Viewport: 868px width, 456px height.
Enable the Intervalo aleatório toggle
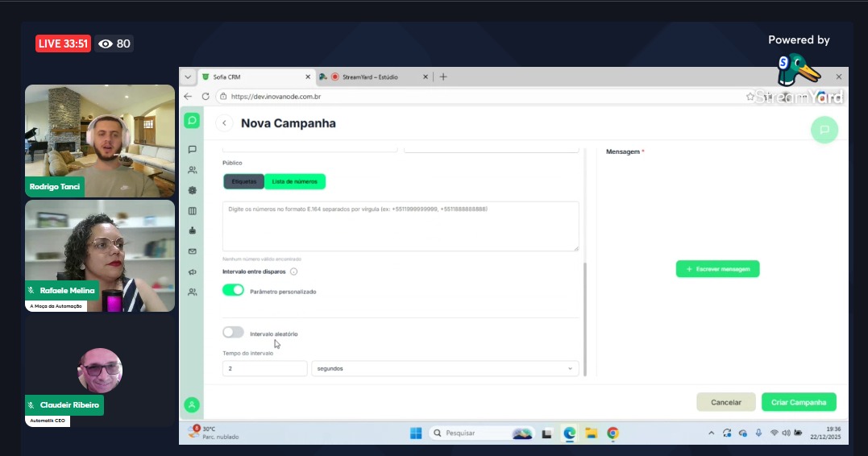[x=233, y=332]
